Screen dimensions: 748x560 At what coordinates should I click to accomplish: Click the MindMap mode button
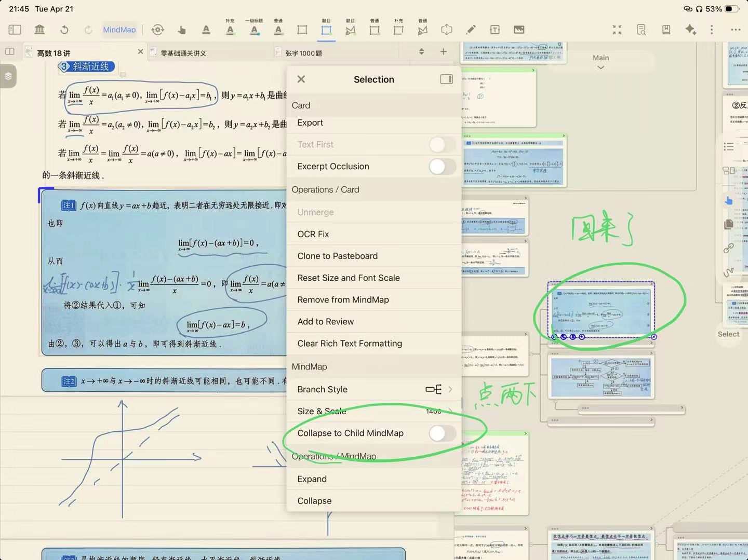pyautogui.click(x=119, y=30)
